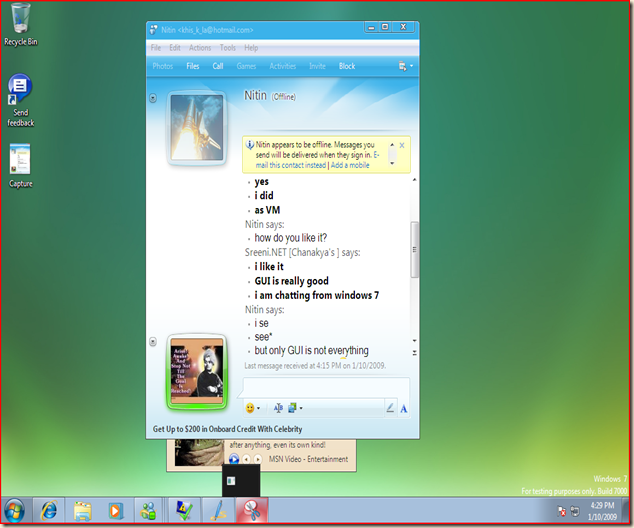Open the Edit menu
This screenshot has width=634, height=528.
[x=175, y=48]
